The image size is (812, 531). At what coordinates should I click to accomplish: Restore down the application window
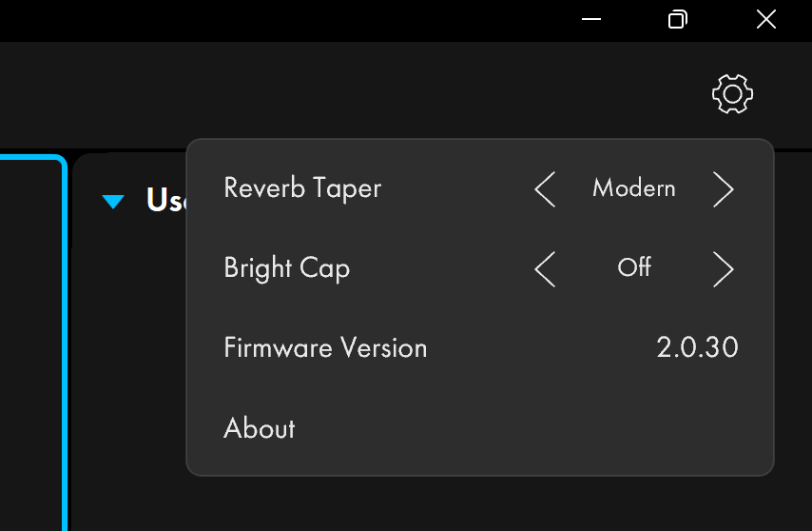[677, 20]
